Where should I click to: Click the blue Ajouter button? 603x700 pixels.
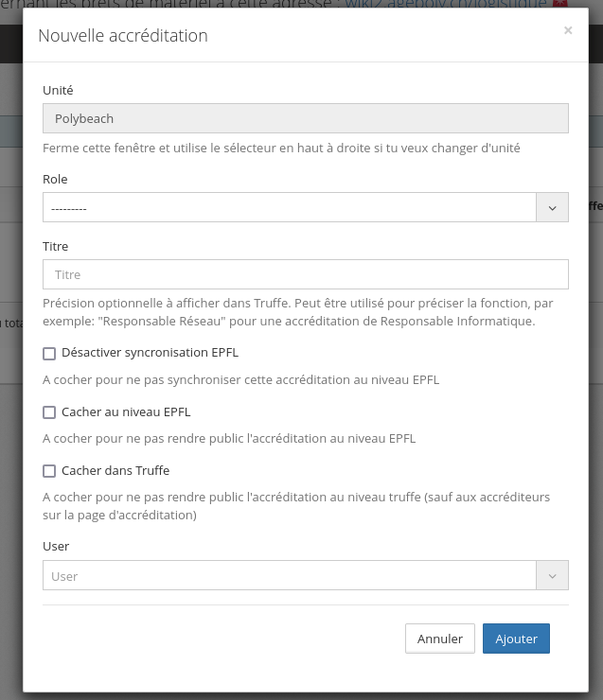pyautogui.click(x=516, y=639)
